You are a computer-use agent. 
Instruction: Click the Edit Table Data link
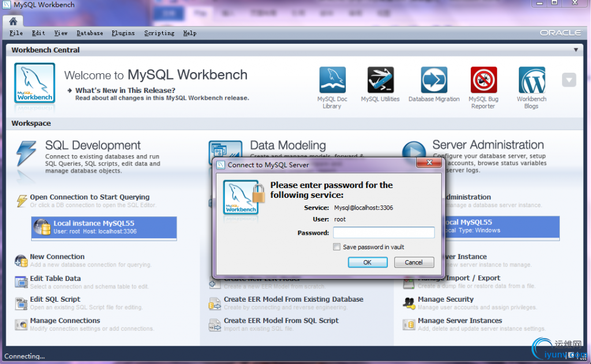55,279
